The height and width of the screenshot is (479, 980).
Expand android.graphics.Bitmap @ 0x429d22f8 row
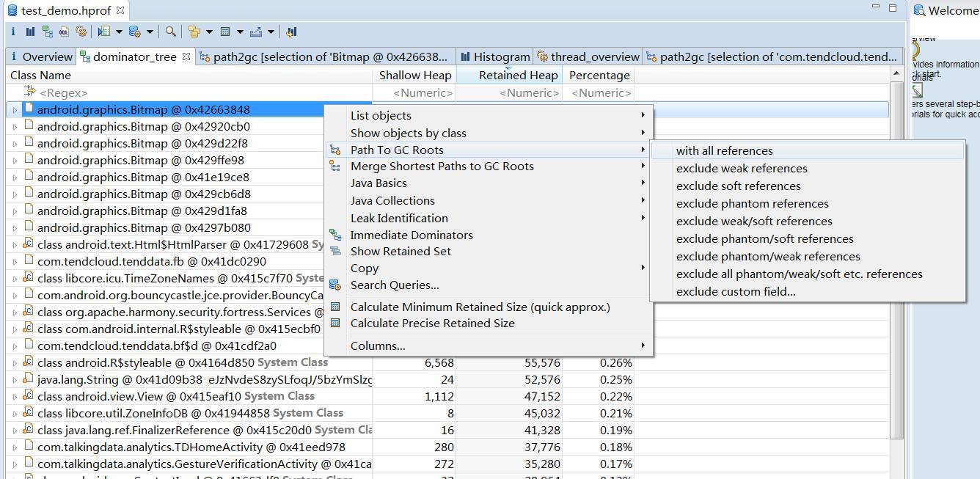(x=15, y=144)
